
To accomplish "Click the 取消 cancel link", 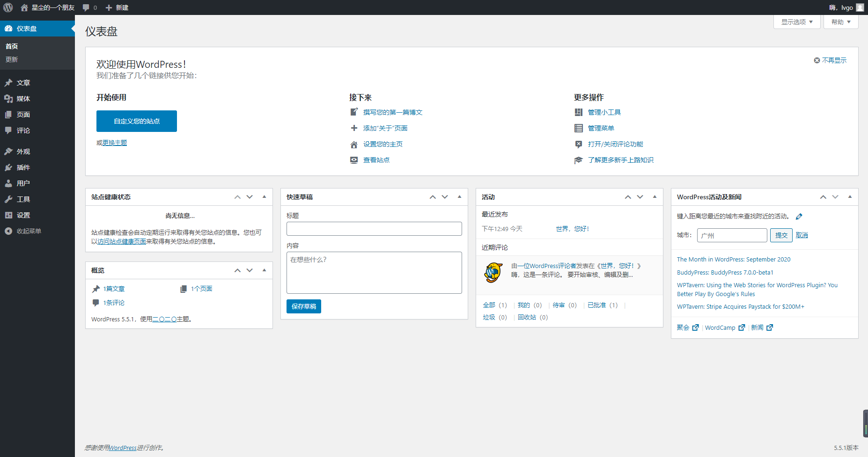I will [x=802, y=235].
